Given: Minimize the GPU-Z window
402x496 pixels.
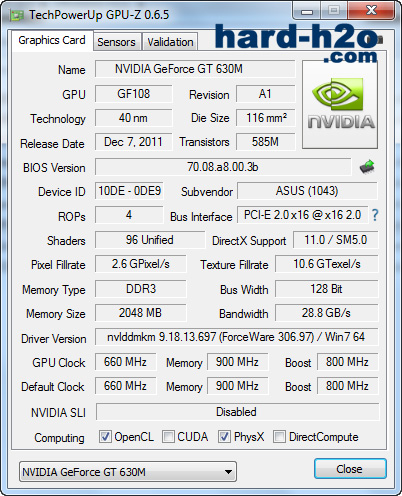Looking at the screenshot, I should (307, 11).
